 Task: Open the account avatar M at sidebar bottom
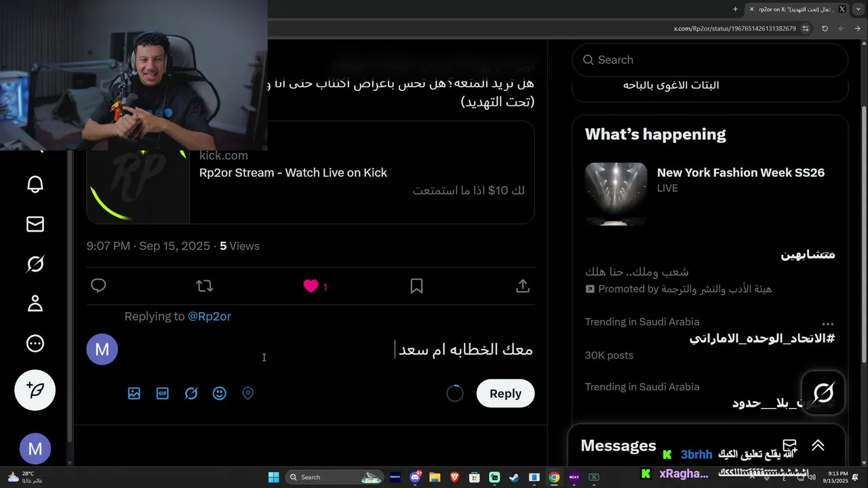coord(35,449)
